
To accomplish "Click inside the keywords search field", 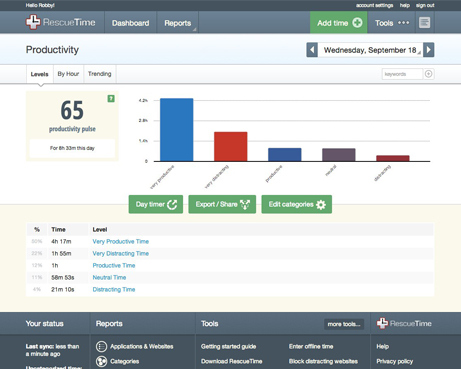I will pos(402,74).
